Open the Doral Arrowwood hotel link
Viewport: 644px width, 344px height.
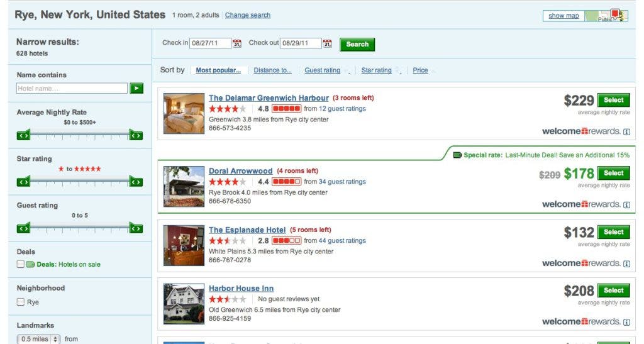[x=241, y=171]
